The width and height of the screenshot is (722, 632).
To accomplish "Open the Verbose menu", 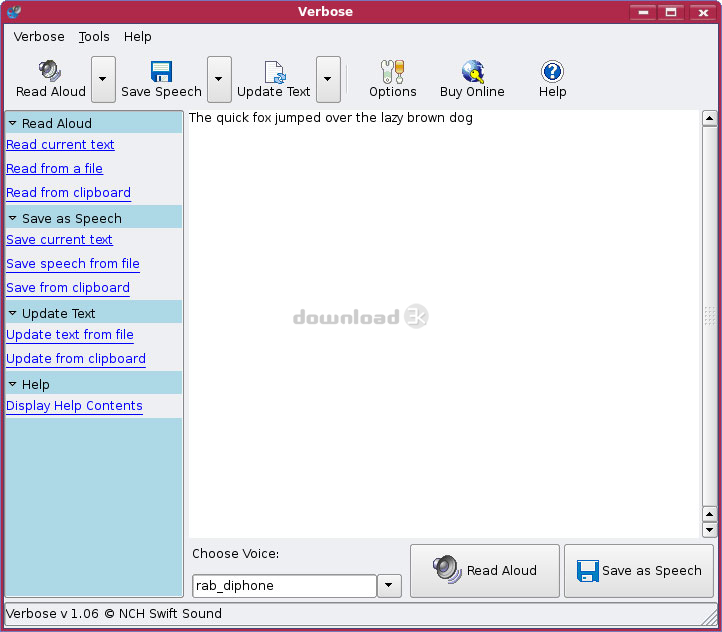I will coord(39,36).
